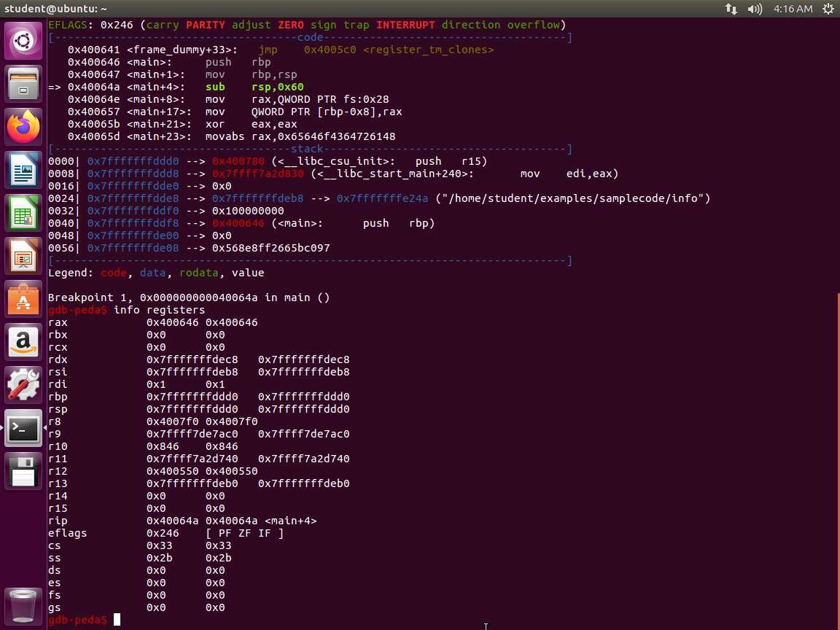Open Ubuntu Software center

click(23, 300)
